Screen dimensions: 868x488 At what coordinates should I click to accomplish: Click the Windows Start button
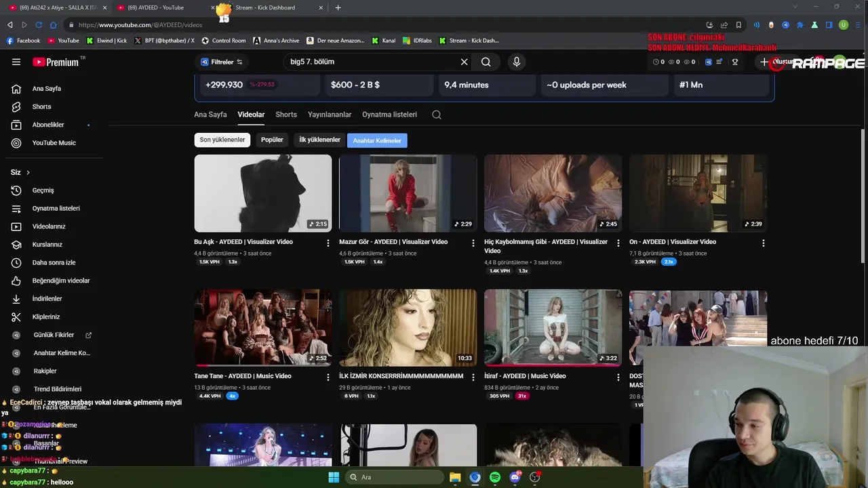click(334, 477)
